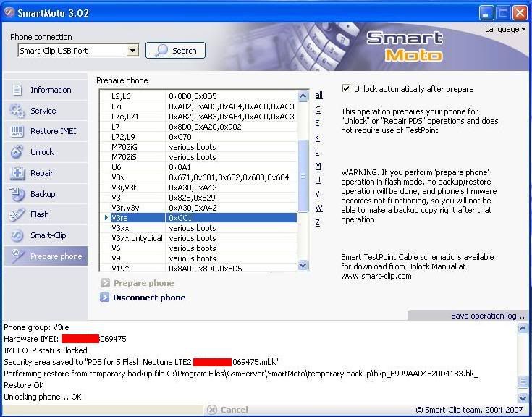Filter phone list by 'all'
The width and height of the screenshot is (532, 417).
coord(318,95)
